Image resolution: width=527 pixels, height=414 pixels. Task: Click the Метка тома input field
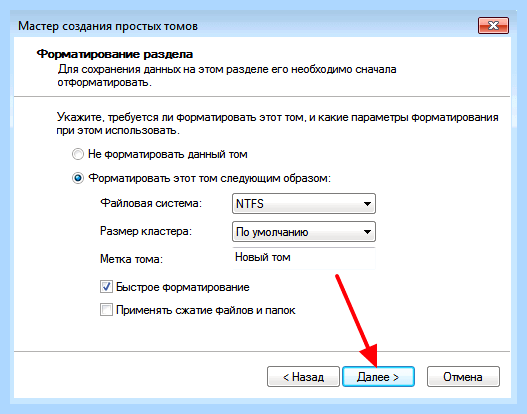tap(304, 258)
